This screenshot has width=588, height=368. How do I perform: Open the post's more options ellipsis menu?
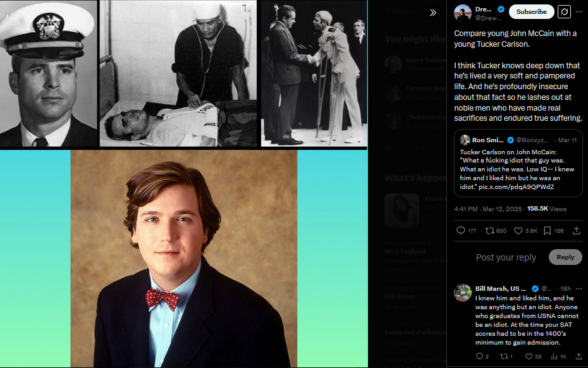(579, 11)
